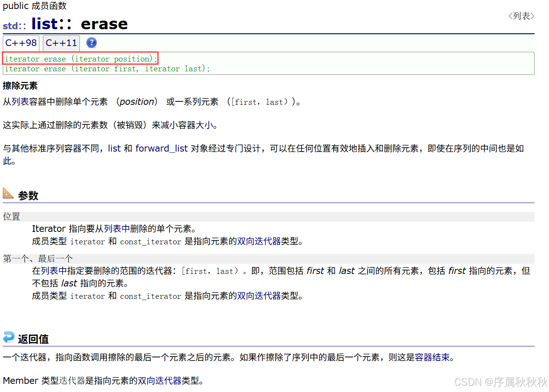Click the blue arrow icon beside 返回值

[9, 337]
